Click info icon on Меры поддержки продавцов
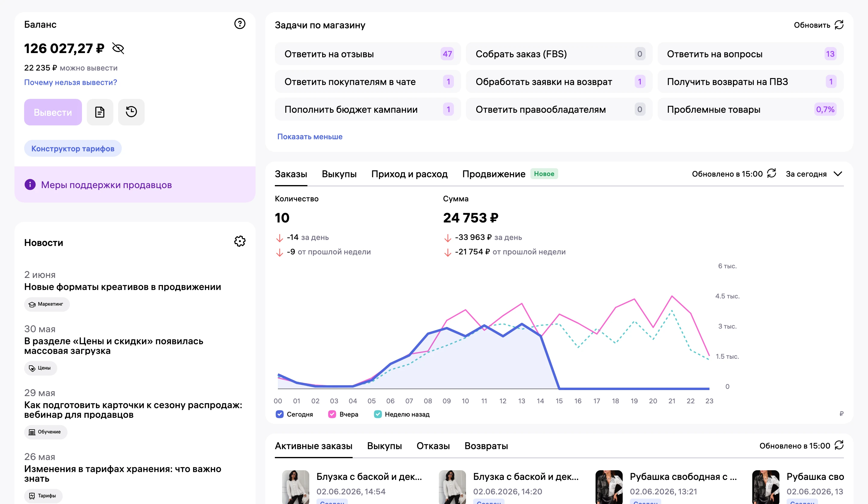The image size is (868, 504). tap(30, 185)
